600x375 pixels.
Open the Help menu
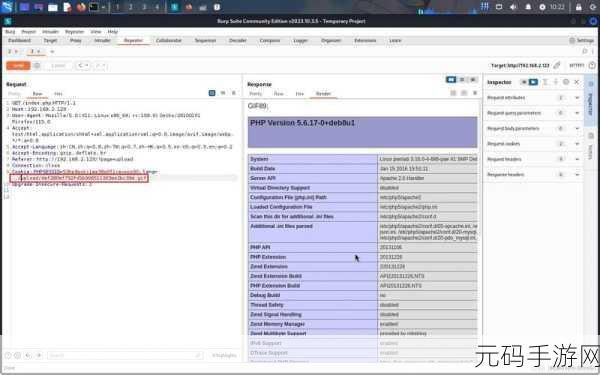pos(112,32)
